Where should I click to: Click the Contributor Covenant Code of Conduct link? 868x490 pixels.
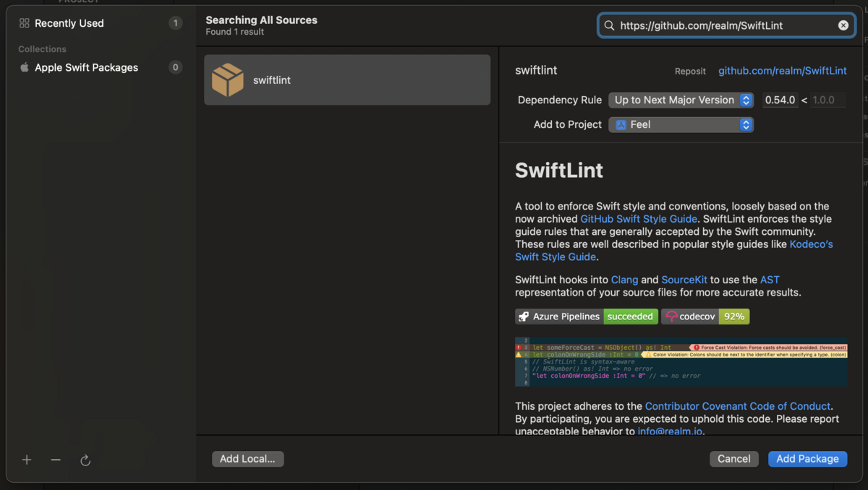[738, 406]
